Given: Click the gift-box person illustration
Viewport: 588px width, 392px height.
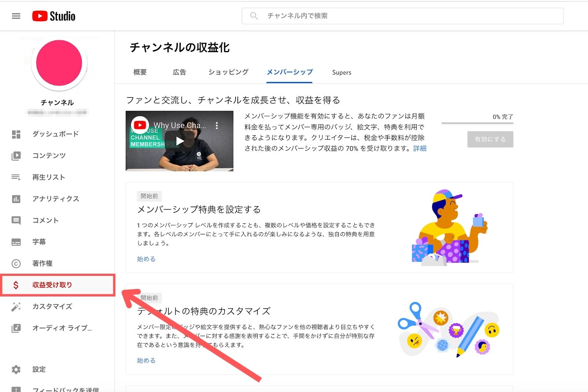Looking at the screenshot, I should click(449, 227).
